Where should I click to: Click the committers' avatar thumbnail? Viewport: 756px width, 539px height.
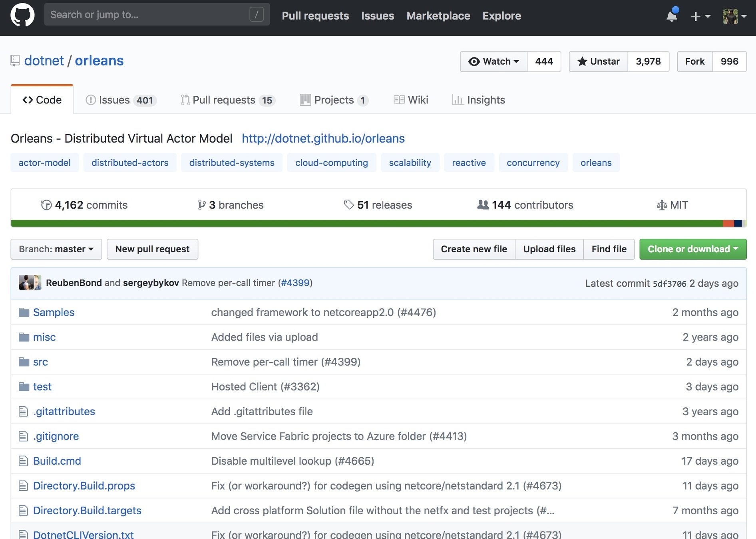[x=30, y=283]
